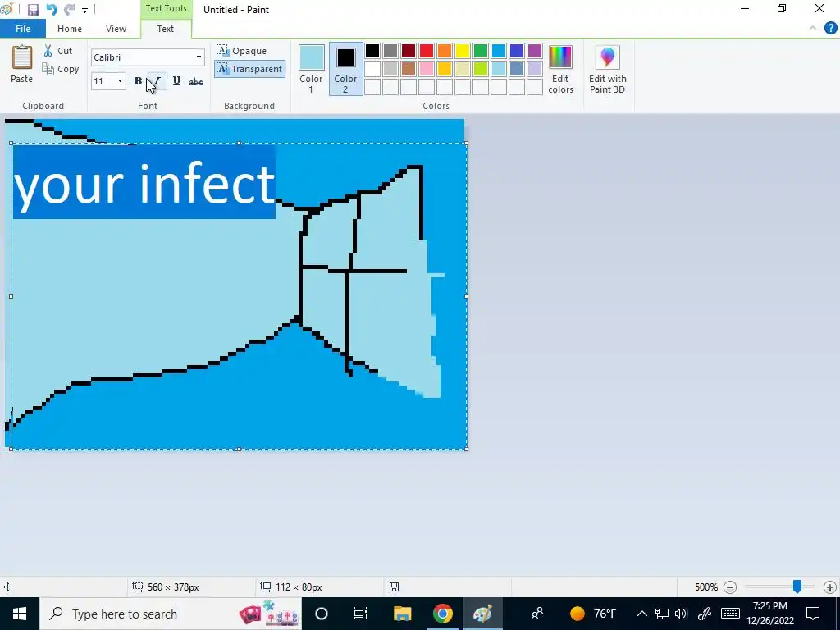The height and width of the screenshot is (630, 840).
Task: Toggle Bold formatting
Action: pyautogui.click(x=138, y=81)
